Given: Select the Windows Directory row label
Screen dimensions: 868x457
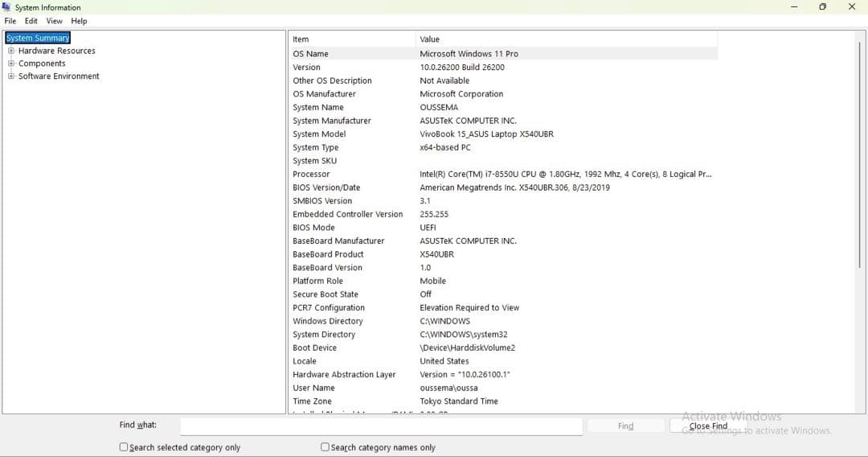Looking at the screenshot, I should (328, 321).
